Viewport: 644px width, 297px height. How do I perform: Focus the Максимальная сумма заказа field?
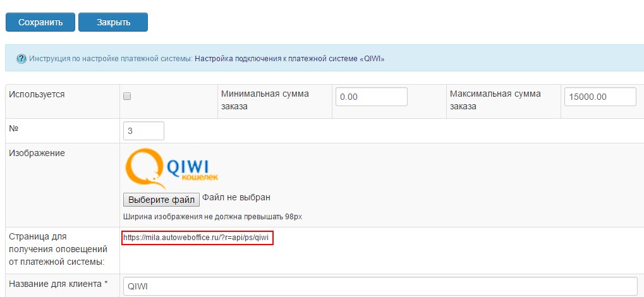point(600,97)
